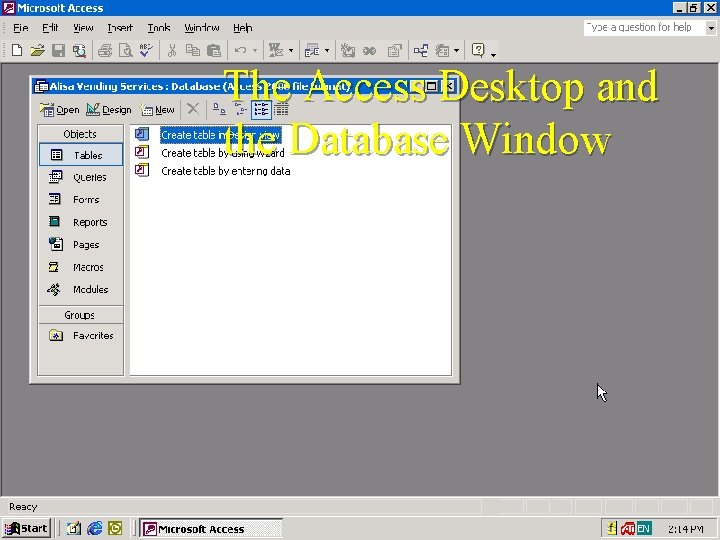Viewport: 720px width, 540px height.
Task: Select 'Create table by using wizard'
Action: click(x=223, y=153)
